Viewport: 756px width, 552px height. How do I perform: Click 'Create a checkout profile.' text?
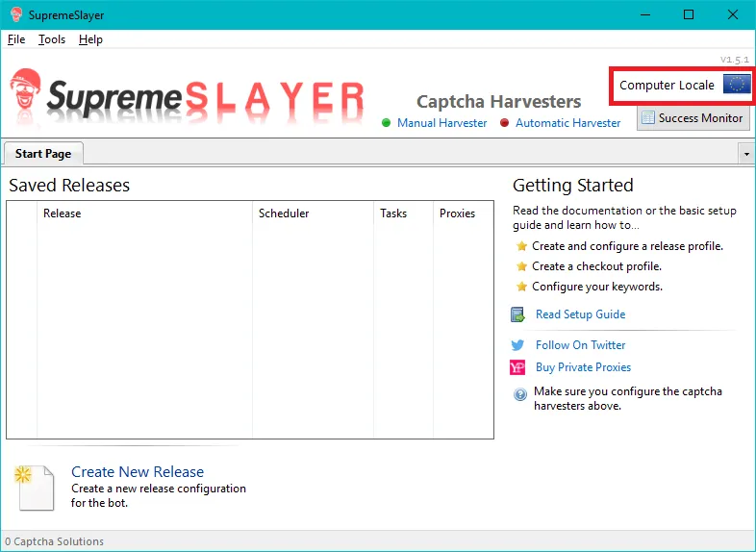point(597,266)
